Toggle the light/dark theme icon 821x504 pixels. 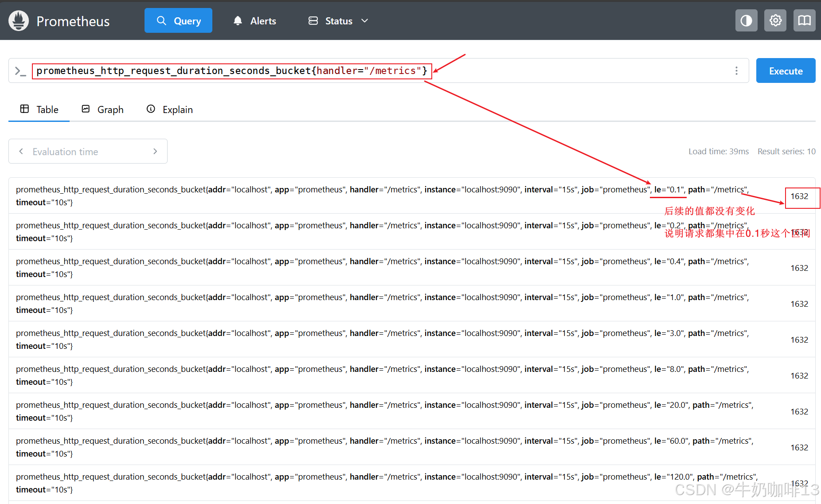747,20
